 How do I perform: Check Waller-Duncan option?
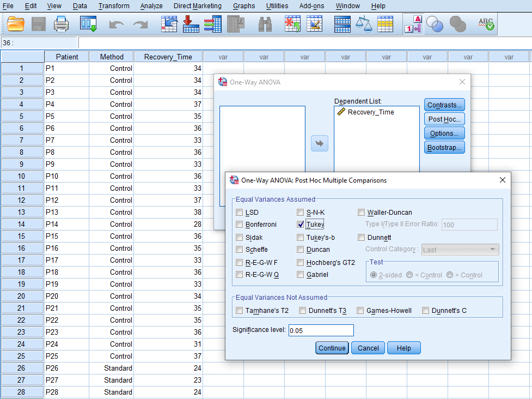point(361,213)
